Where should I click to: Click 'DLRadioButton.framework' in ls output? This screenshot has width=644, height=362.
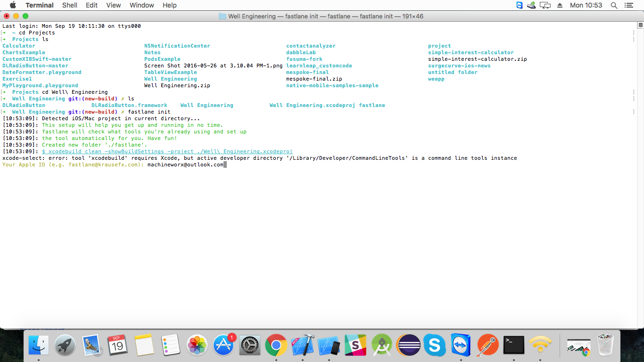[x=130, y=106]
